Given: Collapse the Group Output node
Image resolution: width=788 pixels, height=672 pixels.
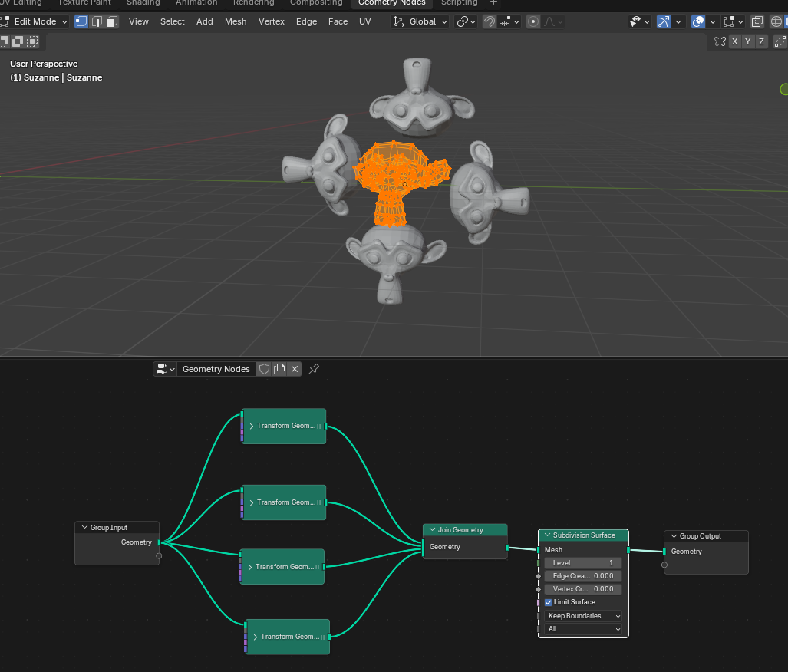Looking at the screenshot, I should (674, 536).
